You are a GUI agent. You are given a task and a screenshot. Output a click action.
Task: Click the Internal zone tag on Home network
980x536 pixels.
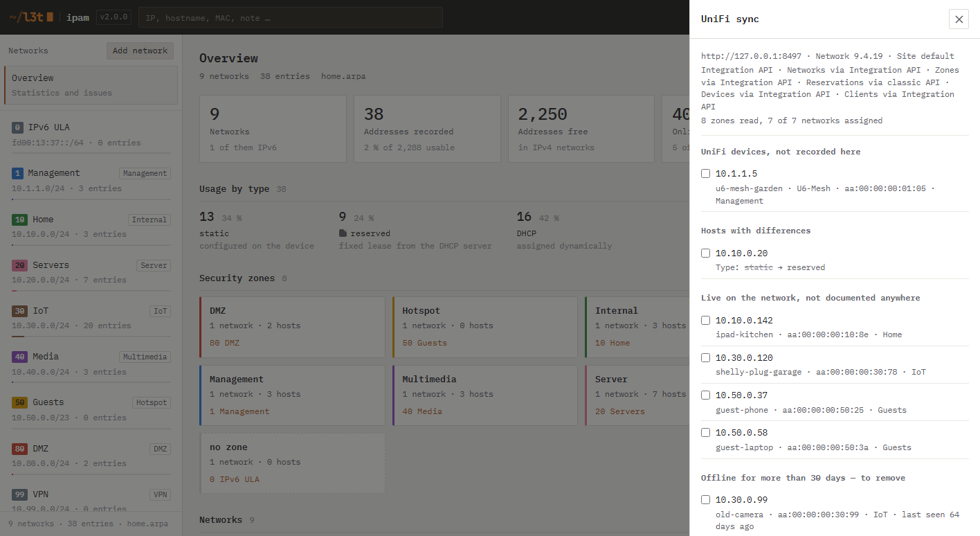[149, 220]
